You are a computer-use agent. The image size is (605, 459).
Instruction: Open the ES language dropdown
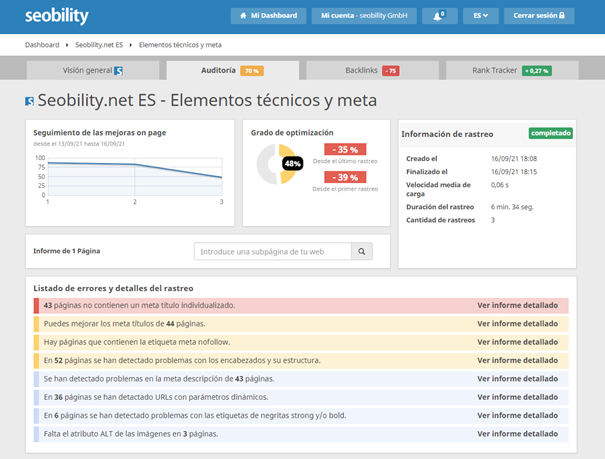pos(480,16)
